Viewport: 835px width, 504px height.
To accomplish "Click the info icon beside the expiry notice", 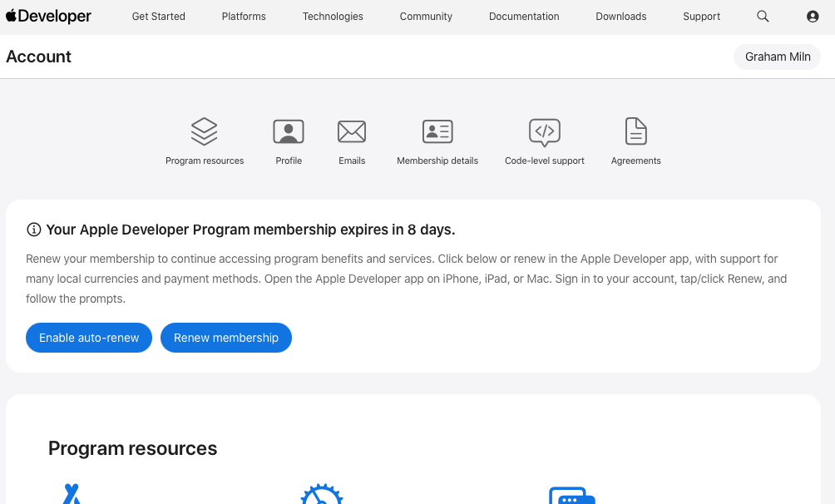I will 33,230.
